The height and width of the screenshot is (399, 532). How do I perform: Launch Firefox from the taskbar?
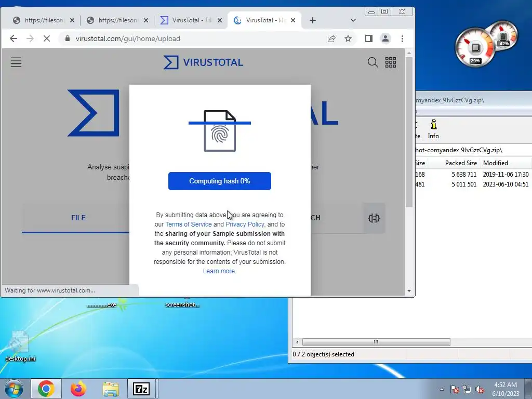coord(78,389)
